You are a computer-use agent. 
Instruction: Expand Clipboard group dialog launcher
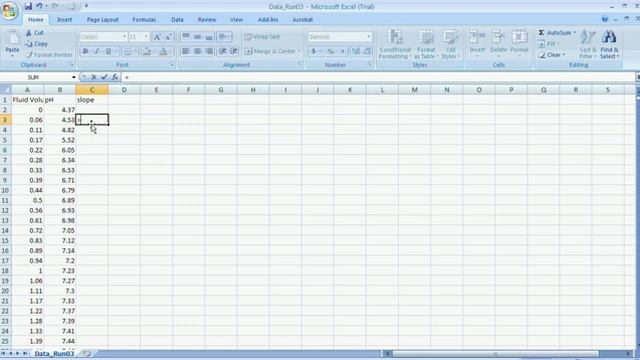tap(71, 64)
